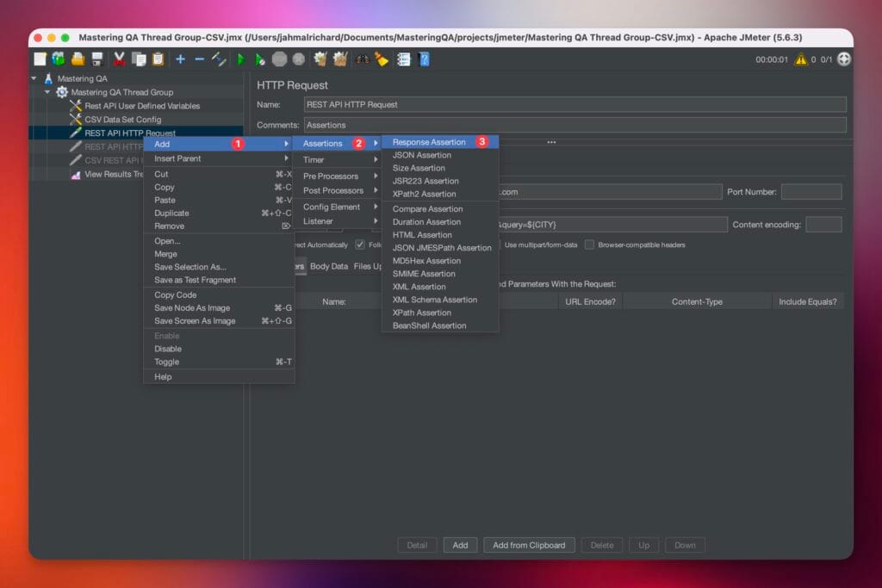Click the Stop octagon toolbar icon
Viewport: 882px width, 588px height.
(279, 59)
